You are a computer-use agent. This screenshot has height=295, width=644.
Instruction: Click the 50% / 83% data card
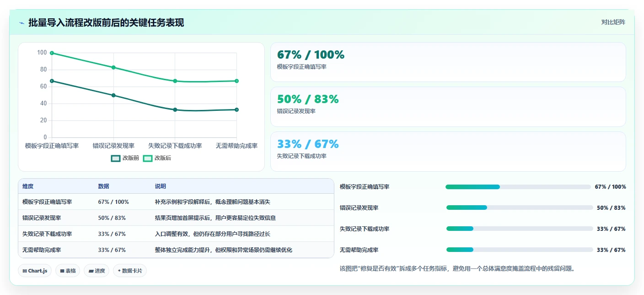pos(448,107)
